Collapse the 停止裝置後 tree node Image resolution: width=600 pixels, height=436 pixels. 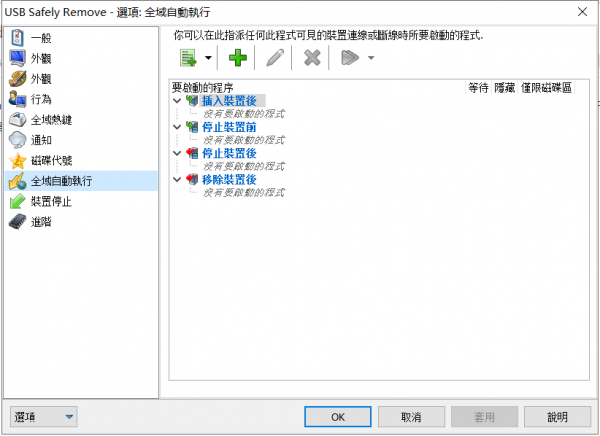(177, 153)
